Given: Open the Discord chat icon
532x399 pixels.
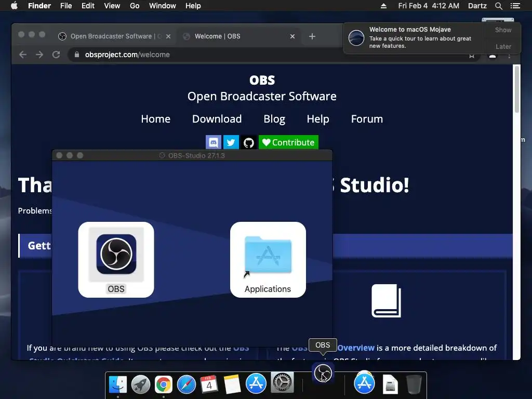Looking at the screenshot, I should click(214, 142).
